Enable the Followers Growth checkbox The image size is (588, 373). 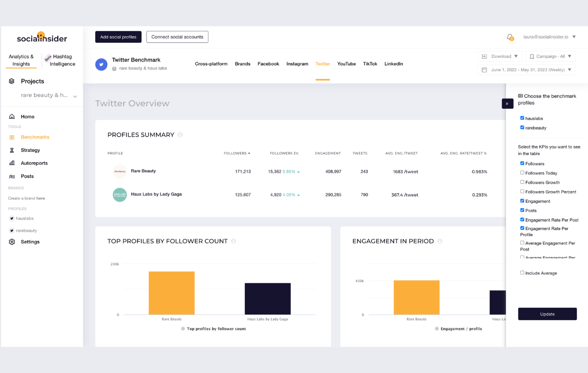[522, 182]
